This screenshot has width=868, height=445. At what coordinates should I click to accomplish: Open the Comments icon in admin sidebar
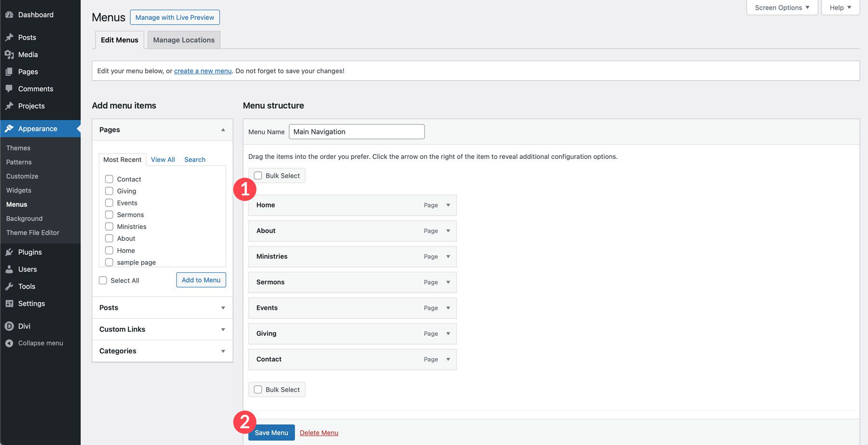pos(10,89)
